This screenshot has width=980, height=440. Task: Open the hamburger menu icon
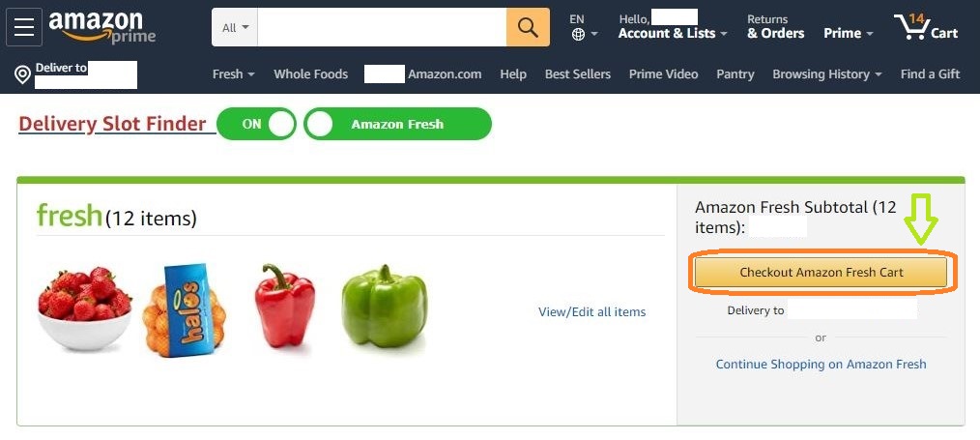coord(24,27)
